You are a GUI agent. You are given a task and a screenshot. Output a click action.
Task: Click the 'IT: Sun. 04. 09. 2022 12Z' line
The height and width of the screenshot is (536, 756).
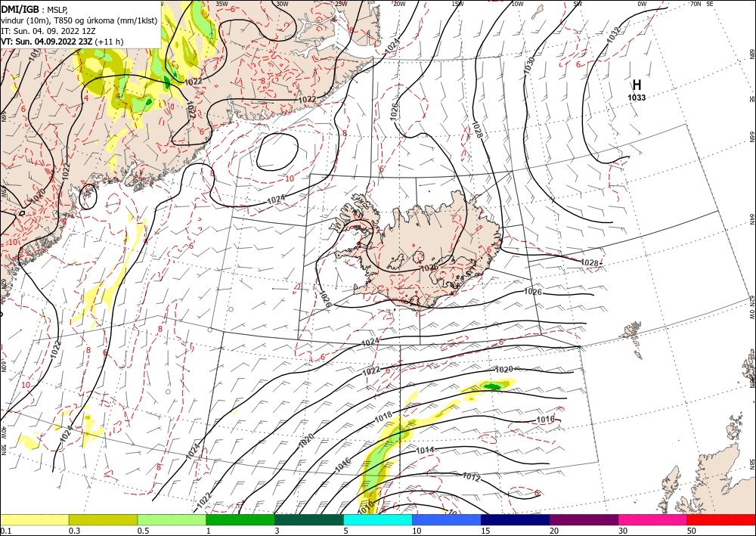[x=48, y=31]
